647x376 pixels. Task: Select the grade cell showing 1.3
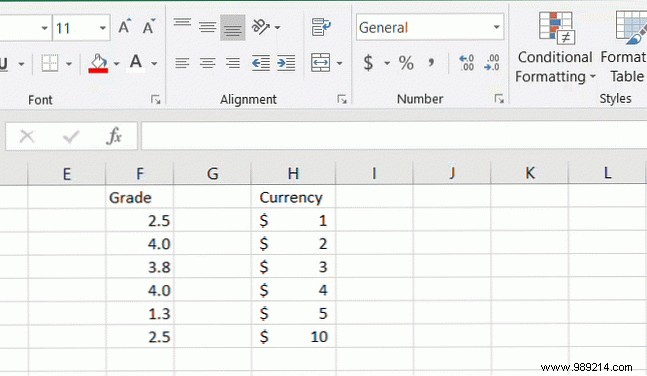tap(140, 314)
